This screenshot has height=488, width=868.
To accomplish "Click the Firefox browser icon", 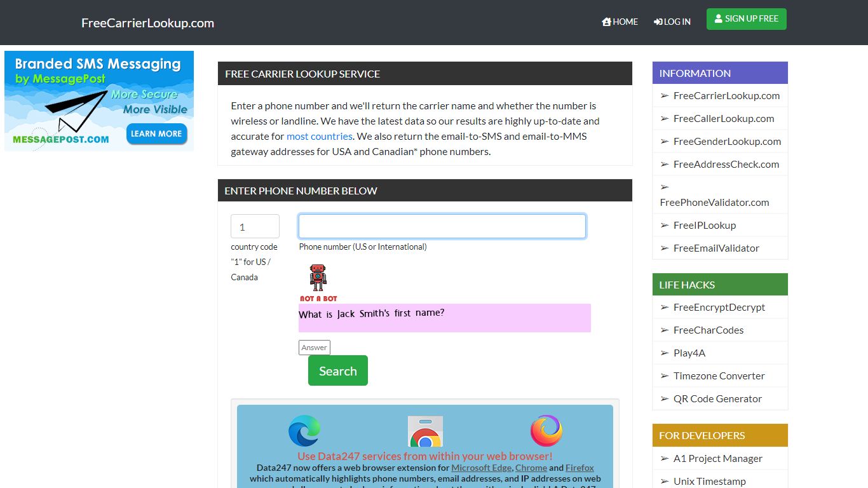I will coord(546,431).
